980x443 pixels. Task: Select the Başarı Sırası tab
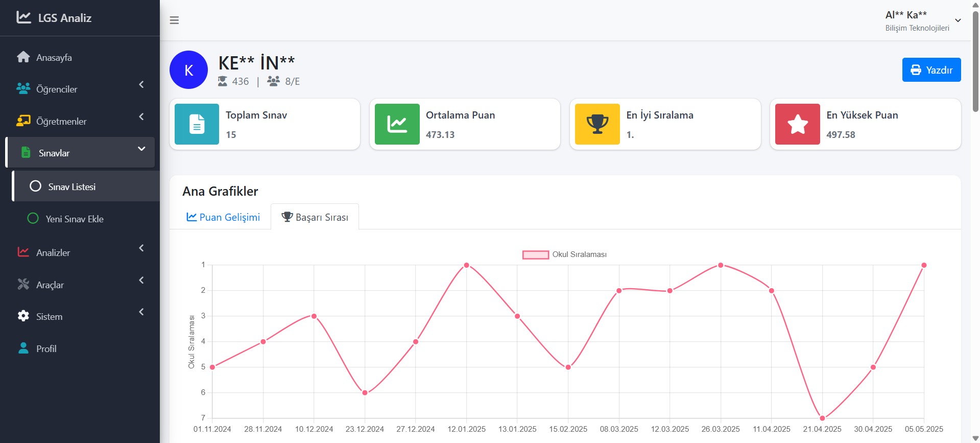[315, 217]
